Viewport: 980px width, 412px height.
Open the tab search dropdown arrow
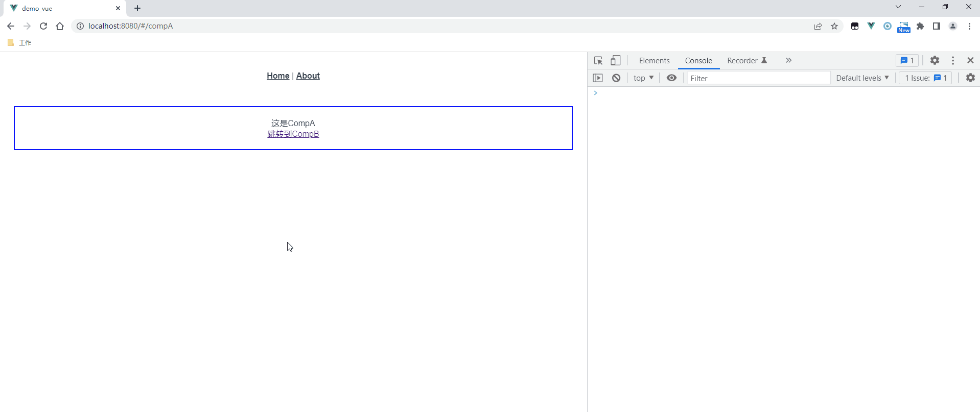pos(898,7)
